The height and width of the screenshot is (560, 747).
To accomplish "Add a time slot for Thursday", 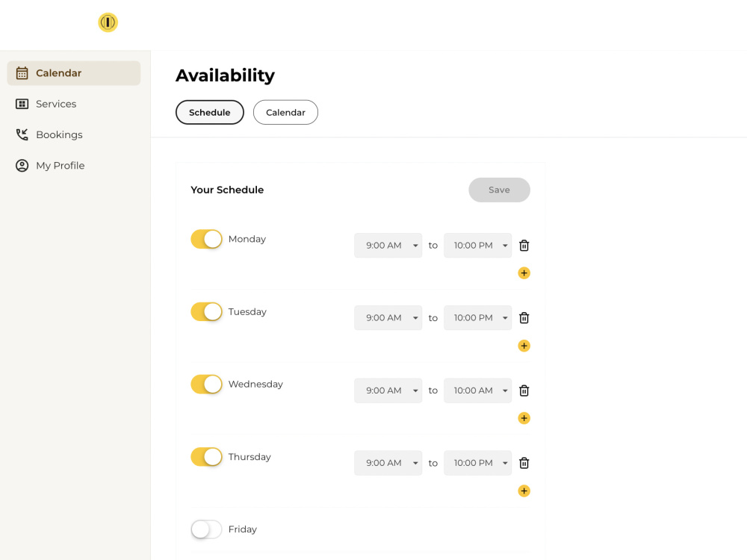I will pos(524,491).
